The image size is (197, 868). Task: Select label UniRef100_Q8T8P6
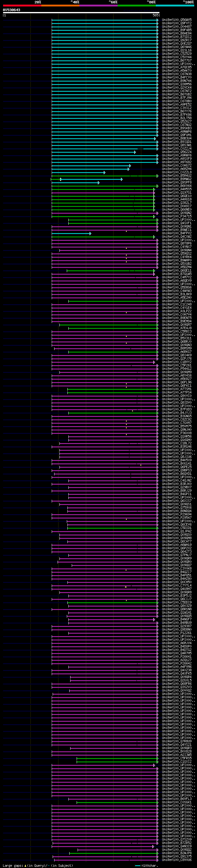[177, 243]
